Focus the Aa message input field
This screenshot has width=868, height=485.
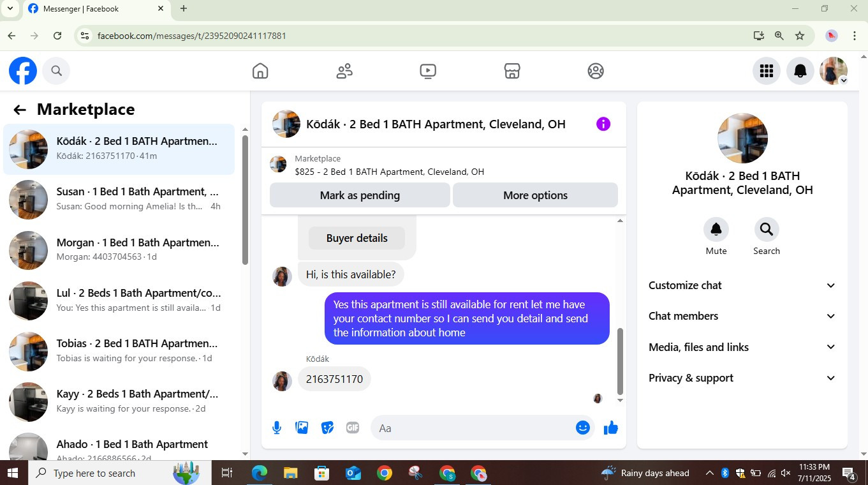[x=473, y=428]
